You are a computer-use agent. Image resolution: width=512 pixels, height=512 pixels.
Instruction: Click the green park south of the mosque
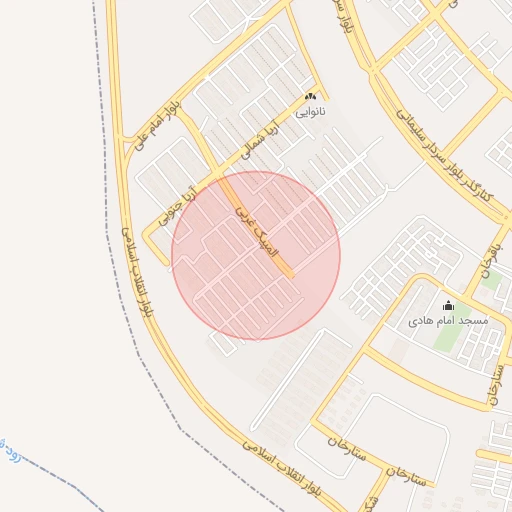(x=448, y=334)
